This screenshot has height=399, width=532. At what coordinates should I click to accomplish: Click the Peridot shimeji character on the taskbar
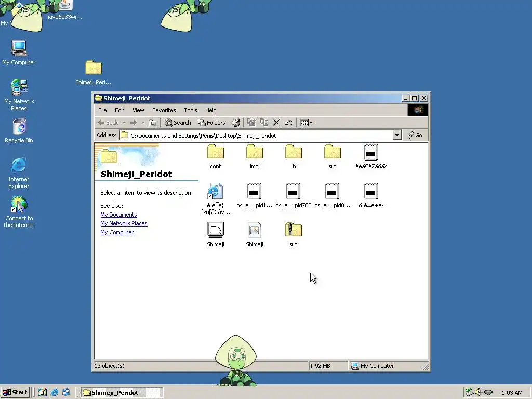click(x=236, y=361)
